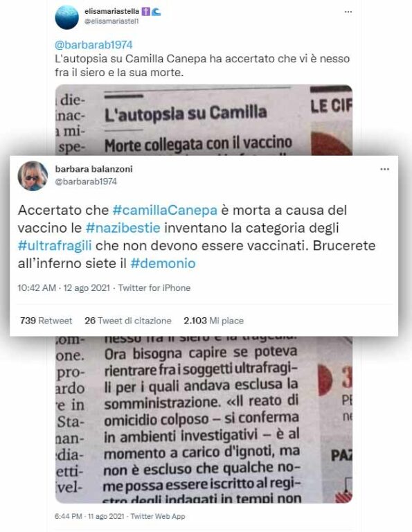Click the wave emoji beside elisamariastella name
Viewport: 412px width, 532px height.
point(156,12)
